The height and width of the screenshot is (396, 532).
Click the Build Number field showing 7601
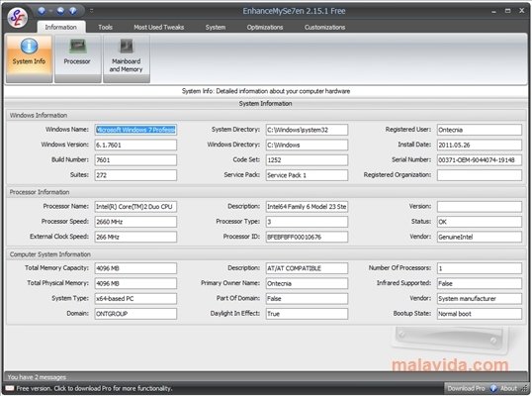(135, 160)
